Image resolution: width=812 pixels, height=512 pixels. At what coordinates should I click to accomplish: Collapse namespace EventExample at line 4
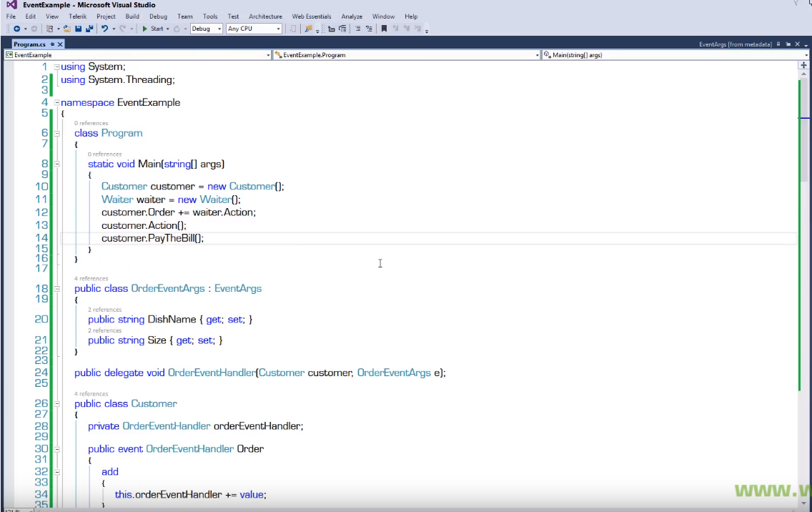click(57, 102)
